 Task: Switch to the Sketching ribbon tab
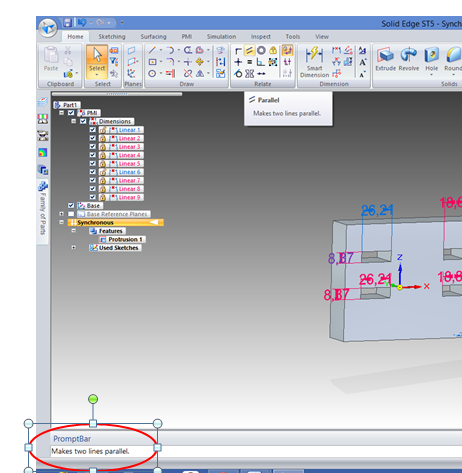(112, 37)
